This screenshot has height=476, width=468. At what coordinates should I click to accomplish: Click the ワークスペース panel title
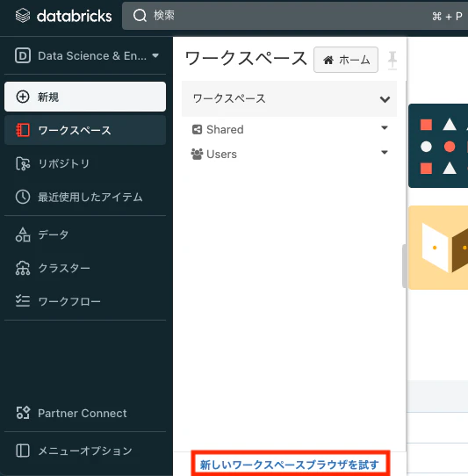246,58
